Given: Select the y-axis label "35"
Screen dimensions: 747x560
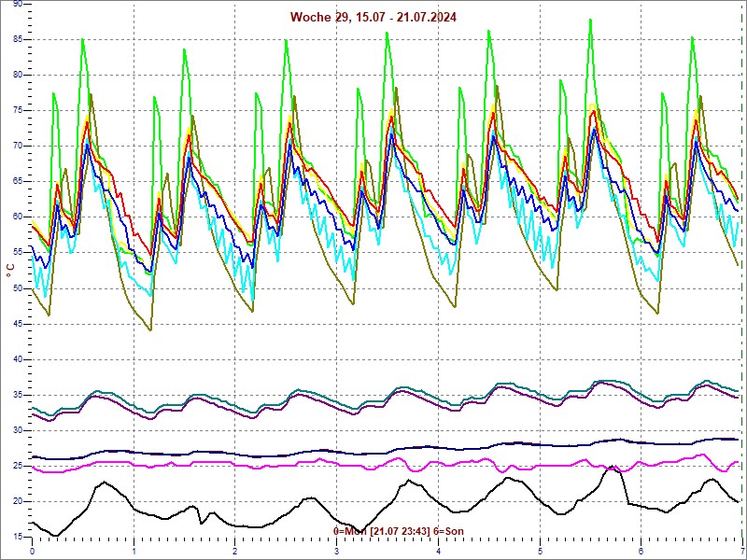Looking at the screenshot, I should coord(17,395).
